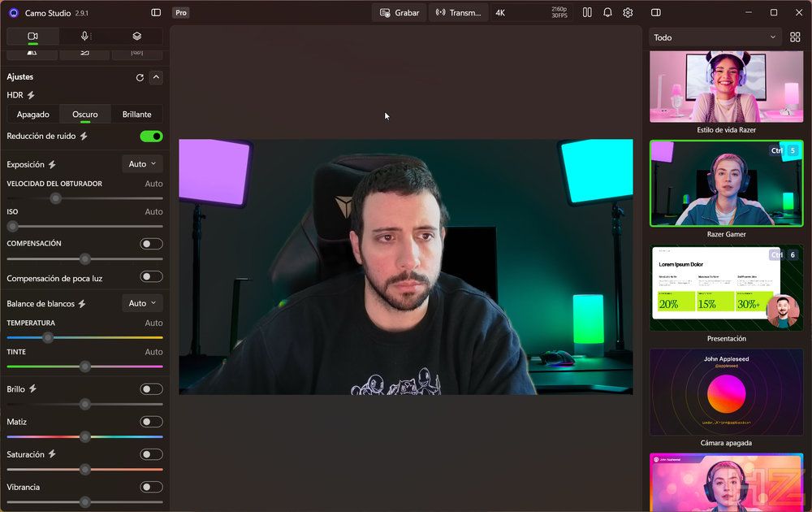Collapse the Ajustes section
Viewport: 812px width, 512px height.
(x=156, y=78)
